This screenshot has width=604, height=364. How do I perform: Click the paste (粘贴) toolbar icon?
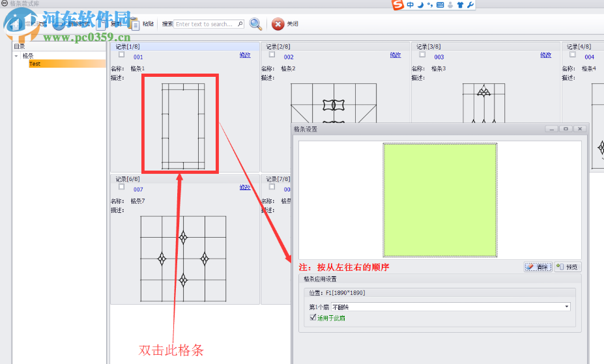[x=134, y=24]
